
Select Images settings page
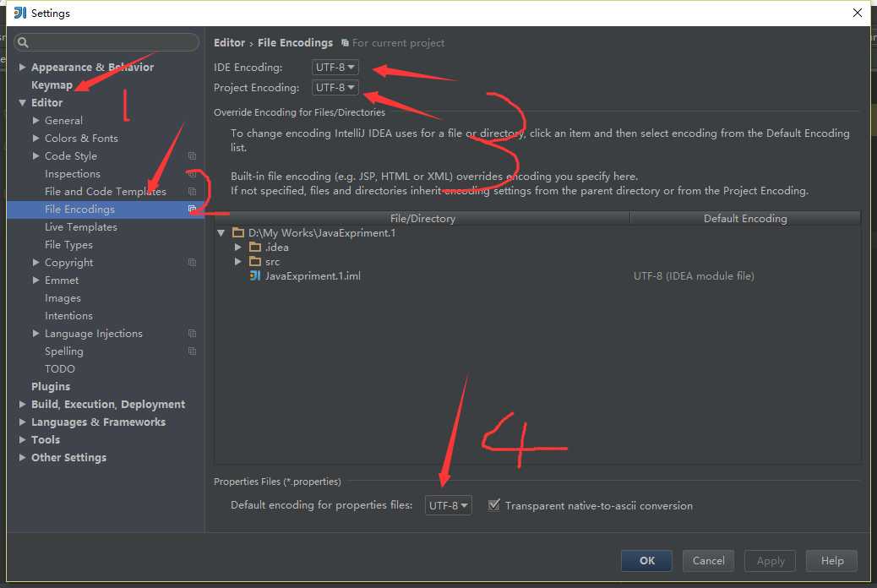[x=63, y=298]
